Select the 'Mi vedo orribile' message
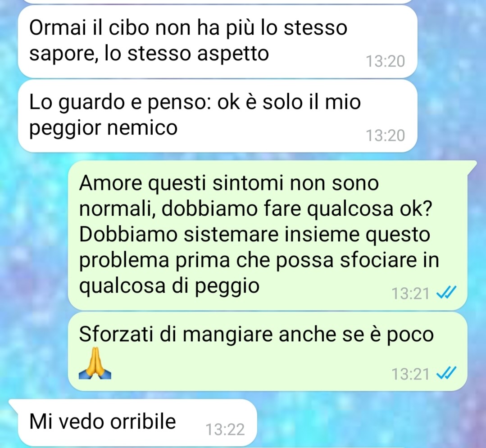Image resolution: width=486 pixels, height=448 pixels. [x=137, y=422]
